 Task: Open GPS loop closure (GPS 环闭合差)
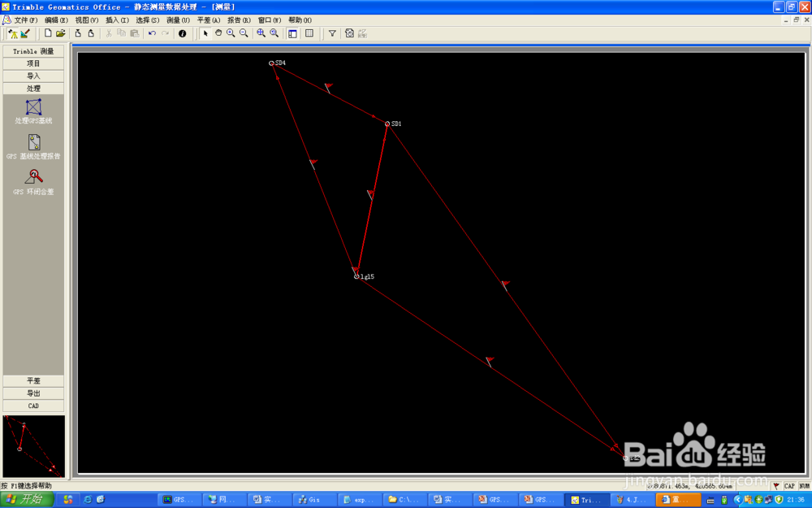33,182
